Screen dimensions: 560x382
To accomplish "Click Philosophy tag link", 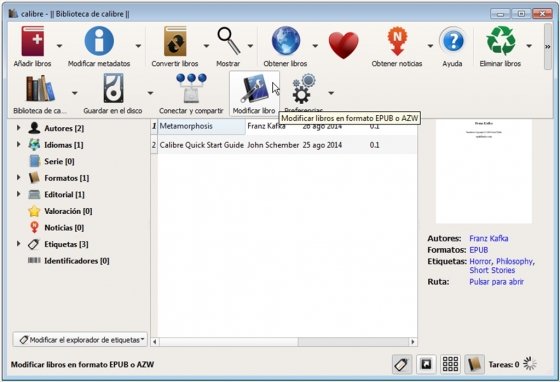I will pos(514,261).
